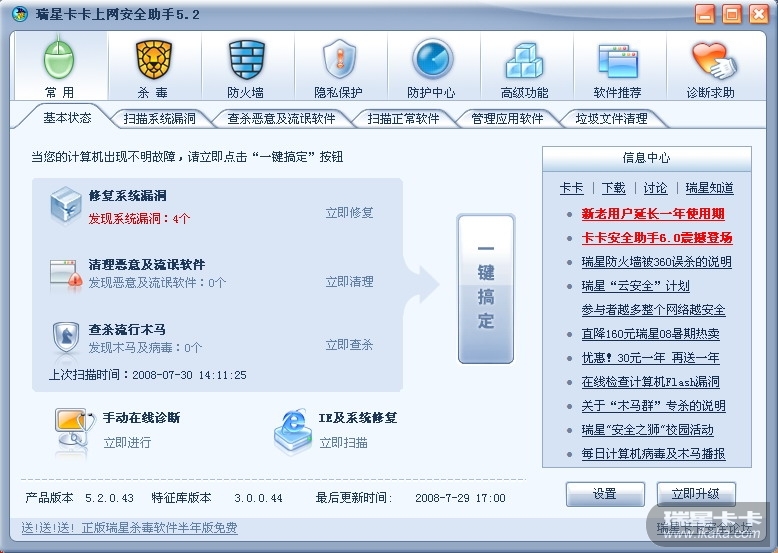Click the text 发现恶意及流氓软件:0个
The width and height of the screenshot is (778, 553).
tap(157, 283)
